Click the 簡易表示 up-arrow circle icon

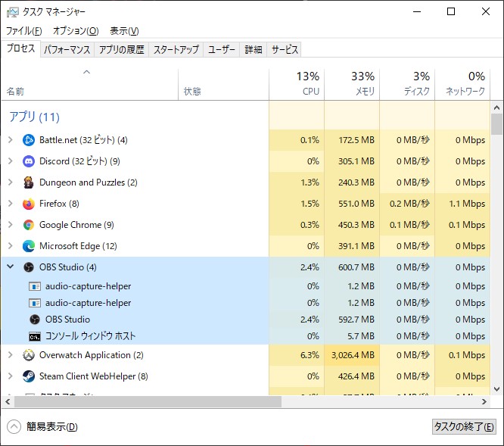click(14, 427)
